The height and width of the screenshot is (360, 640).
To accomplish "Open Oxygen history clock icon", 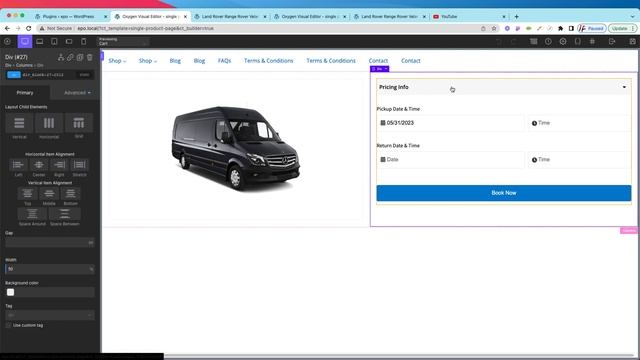I will [548, 41].
